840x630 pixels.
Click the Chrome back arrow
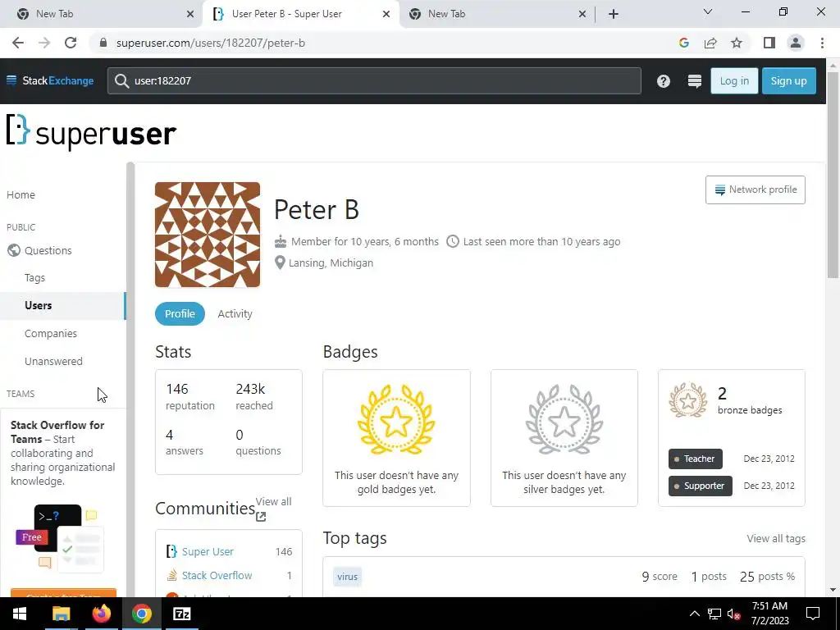point(18,43)
